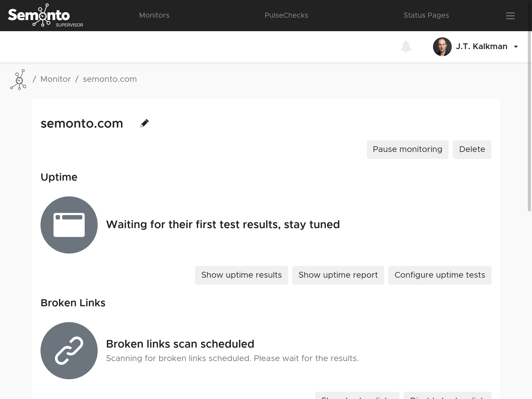Click the J.T. Kalkman profile avatar
Viewport: 532px width, 399px height.
click(442, 47)
